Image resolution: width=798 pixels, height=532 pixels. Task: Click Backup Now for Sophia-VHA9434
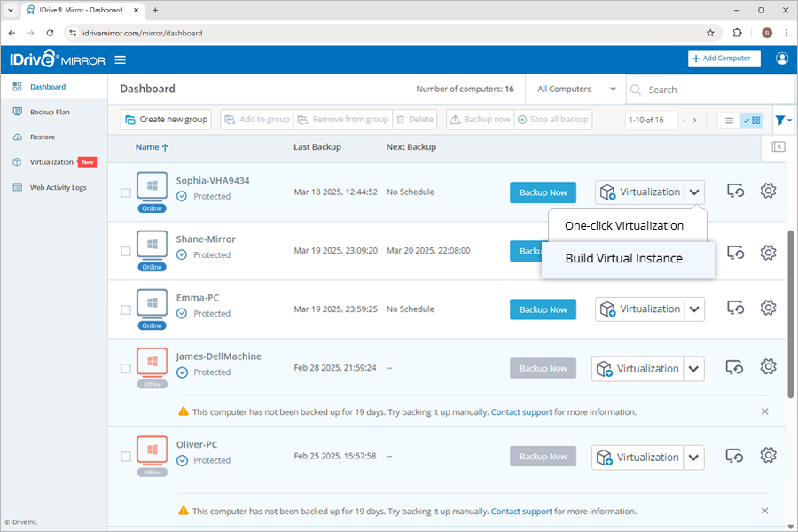point(543,192)
